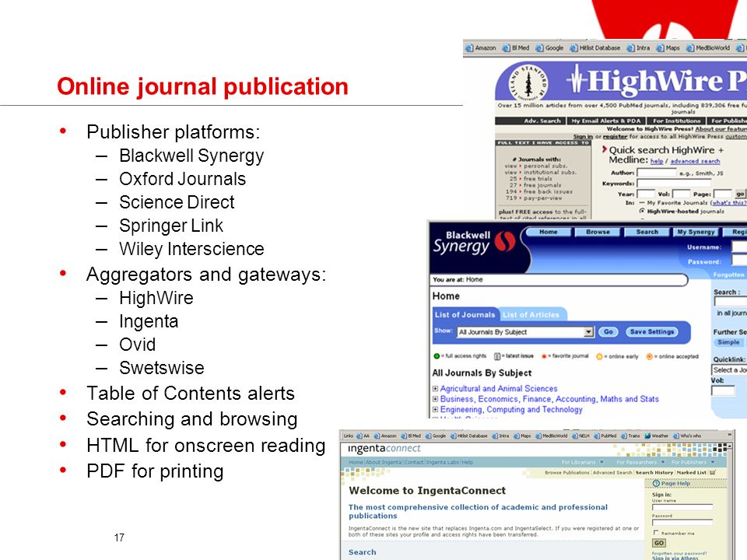Open the Quicklink Select a Journal dropdown
This screenshot has height=560, width=747.
729,370
